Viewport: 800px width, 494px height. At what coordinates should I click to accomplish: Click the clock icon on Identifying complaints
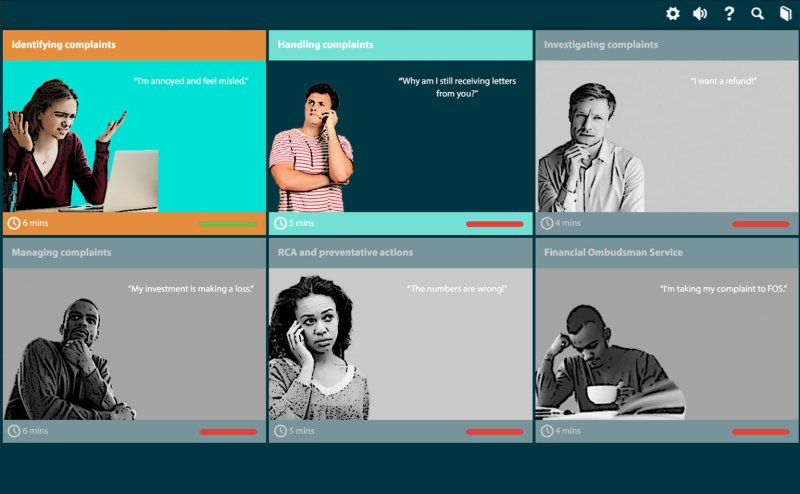[x=14, y=223]
